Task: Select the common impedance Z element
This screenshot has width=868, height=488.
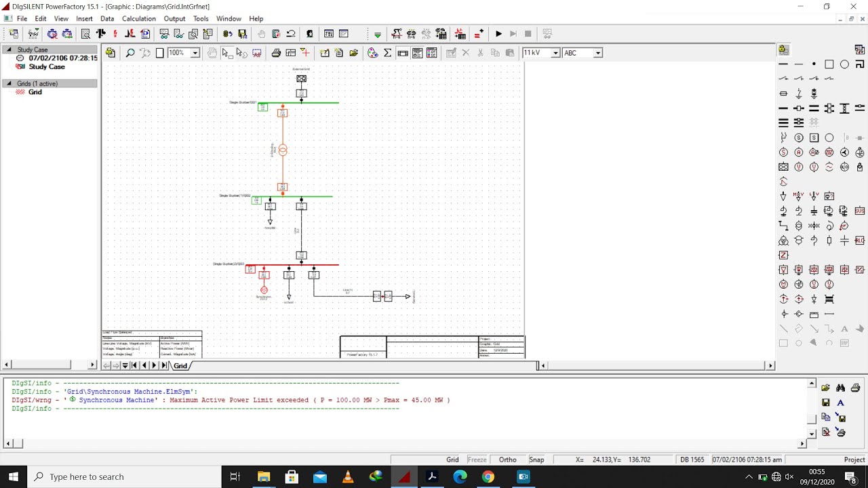Action: click(783, 255)
